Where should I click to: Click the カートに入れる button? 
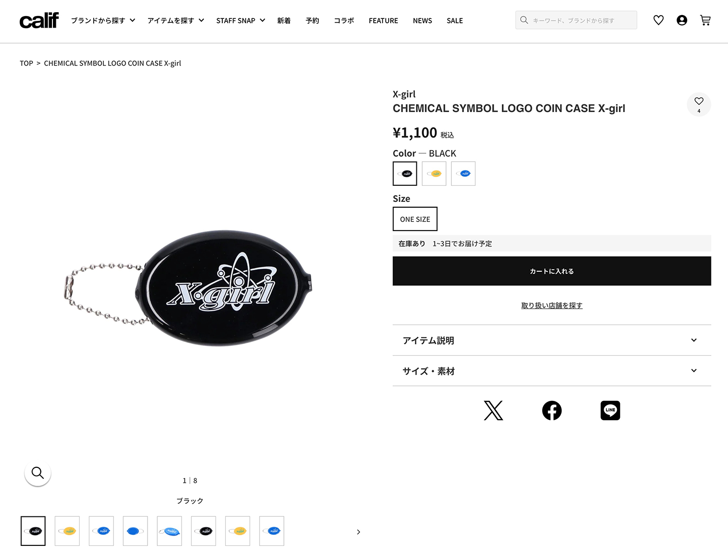(551, 271)
